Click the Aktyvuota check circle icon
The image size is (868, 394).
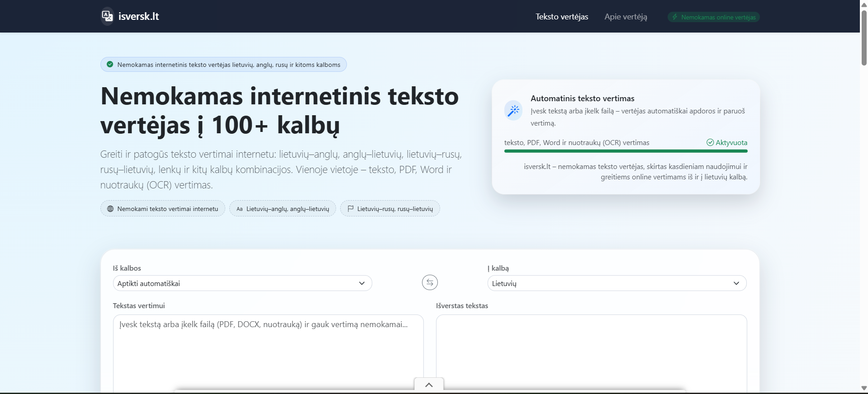[710, 142]
